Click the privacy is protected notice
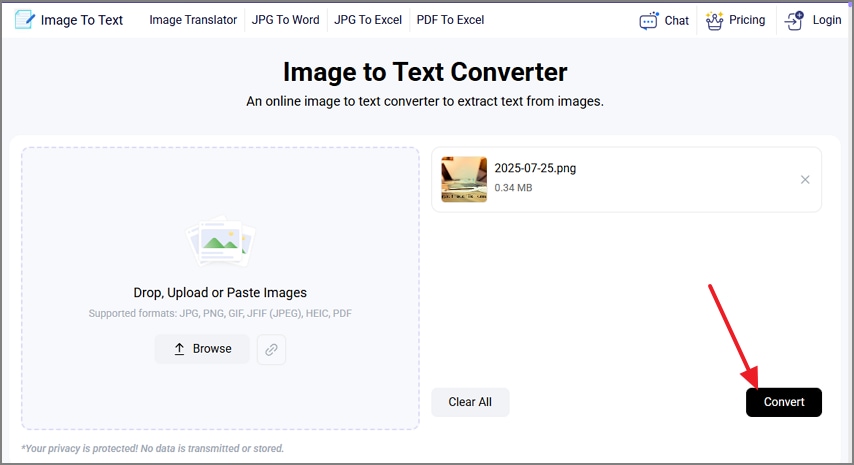The height and width of the screenshot is (465, 854). point(152,449)
